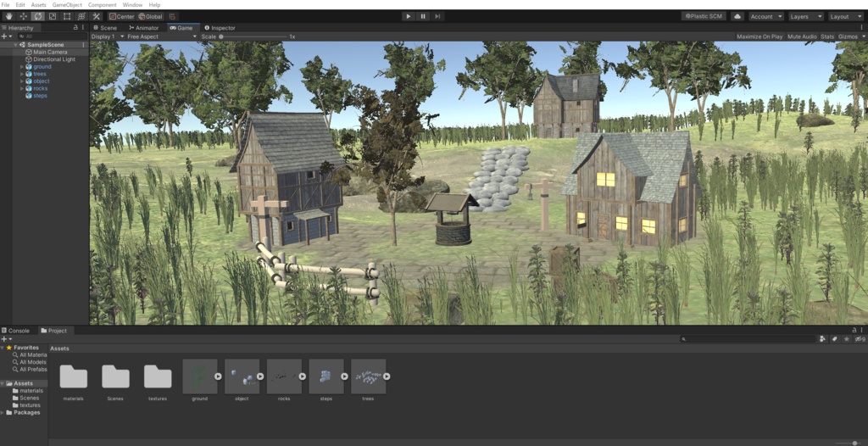
Task: Select the materials folder icon in Assets
Action: coord(74,376)
